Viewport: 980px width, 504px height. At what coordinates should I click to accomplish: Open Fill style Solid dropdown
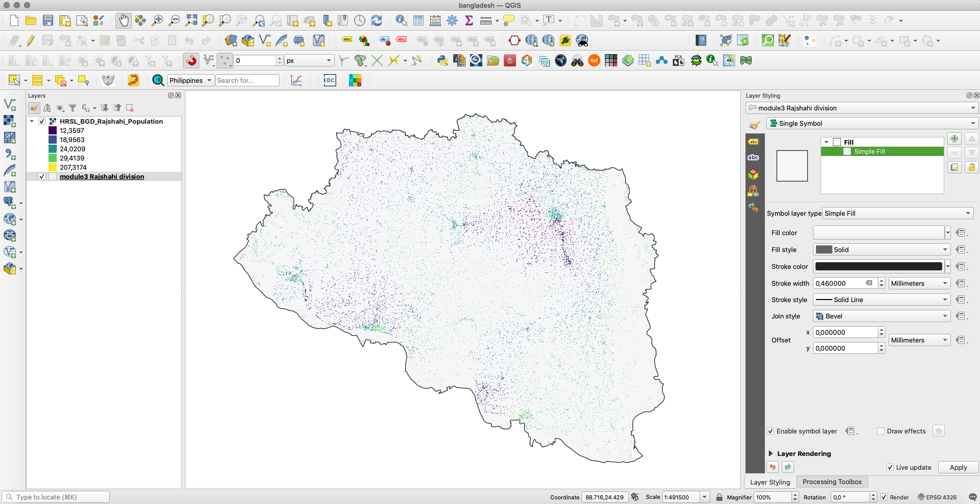[x=882, y=249]
